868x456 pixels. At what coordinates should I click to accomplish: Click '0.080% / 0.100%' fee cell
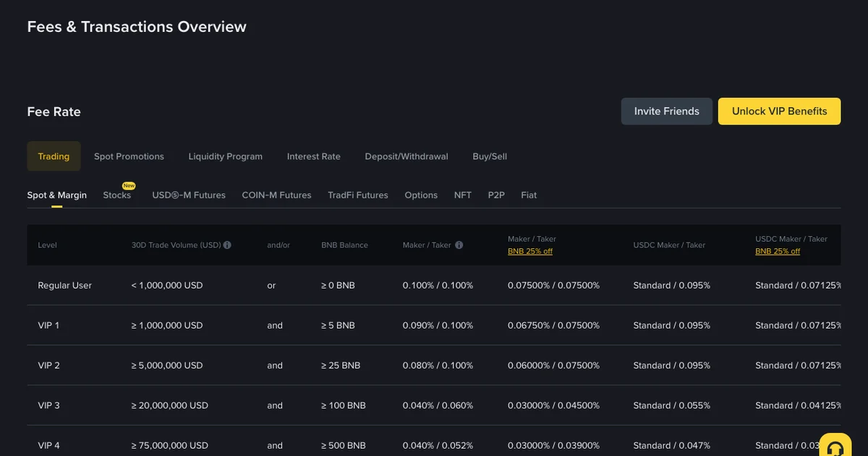[x=438, y=366]
